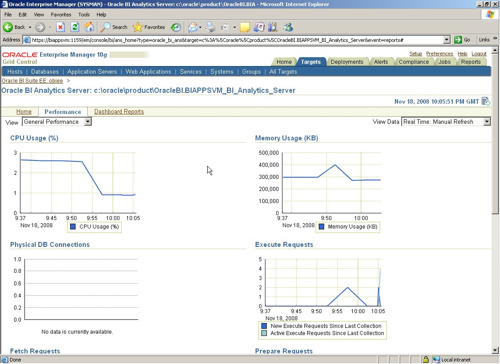The width and height of the screenshot is (500, 364).
Task: Open the Groups subtab
Action: (251, 72)
